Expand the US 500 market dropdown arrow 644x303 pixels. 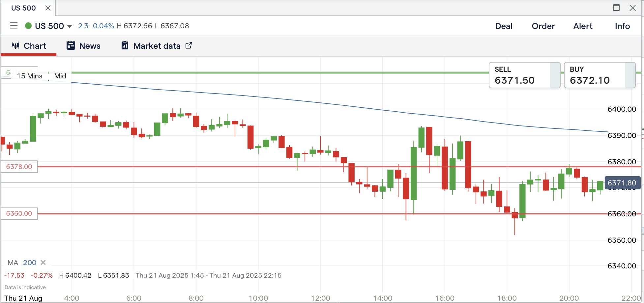pyautogui.click(x=70, y=26)
